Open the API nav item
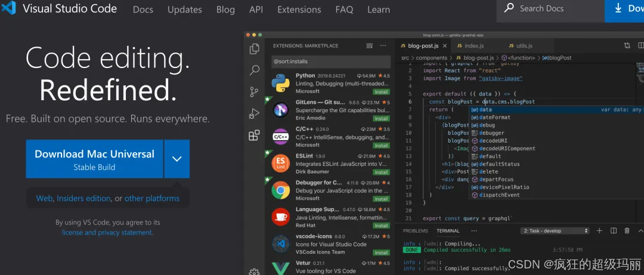Image resolution: width=644 pixels, height=275 pixels. (256, 10)
